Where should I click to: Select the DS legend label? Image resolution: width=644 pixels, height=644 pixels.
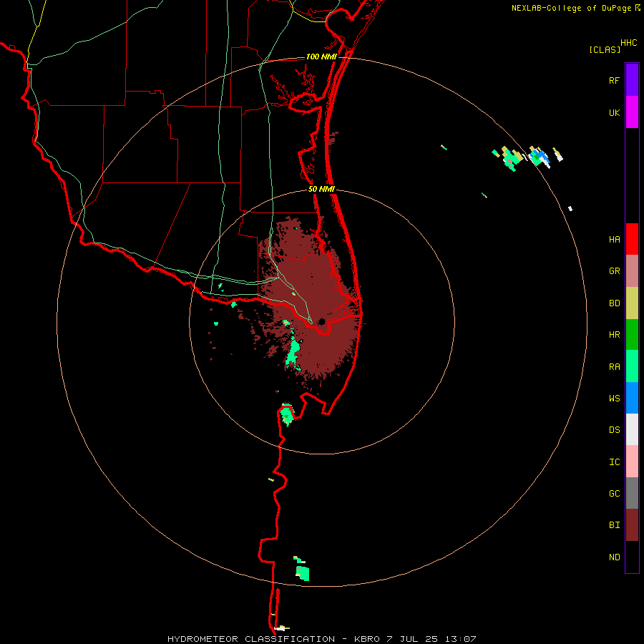[x=614, y=429]
